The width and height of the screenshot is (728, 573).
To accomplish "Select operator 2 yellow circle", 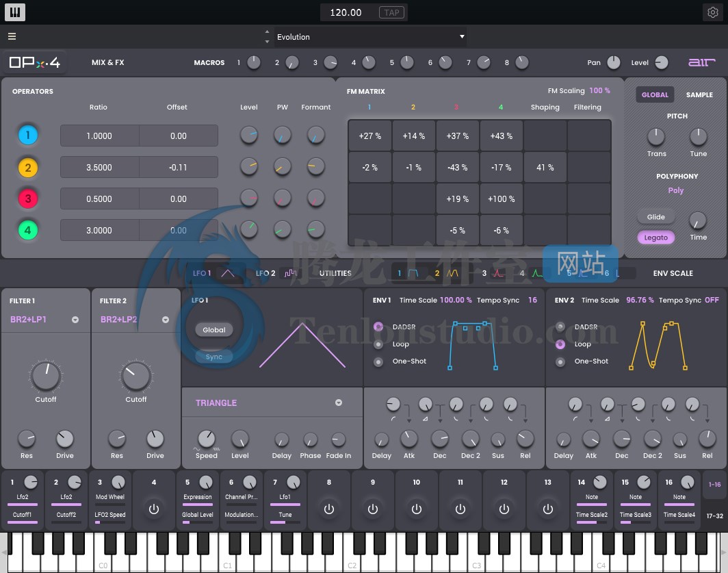I will pos(28,167).
